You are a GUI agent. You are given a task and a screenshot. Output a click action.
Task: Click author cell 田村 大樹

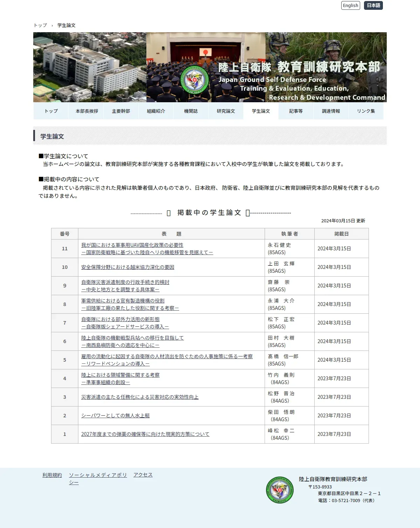tap(289, 341)
